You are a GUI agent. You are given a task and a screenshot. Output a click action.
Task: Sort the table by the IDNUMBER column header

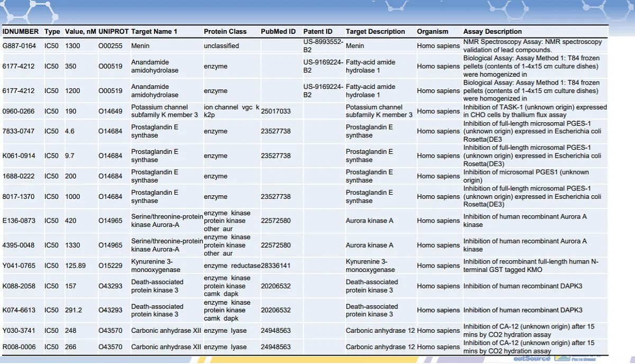coord(21,31)
